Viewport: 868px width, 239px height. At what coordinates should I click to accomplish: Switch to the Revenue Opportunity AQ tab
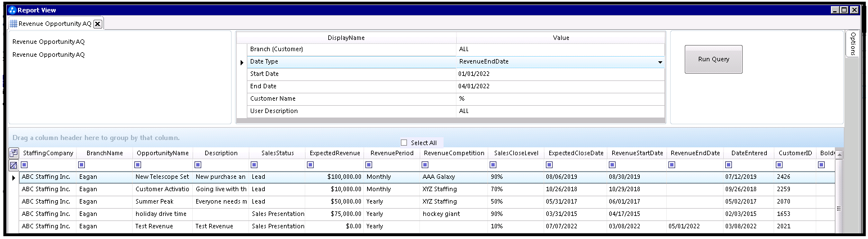55,24
